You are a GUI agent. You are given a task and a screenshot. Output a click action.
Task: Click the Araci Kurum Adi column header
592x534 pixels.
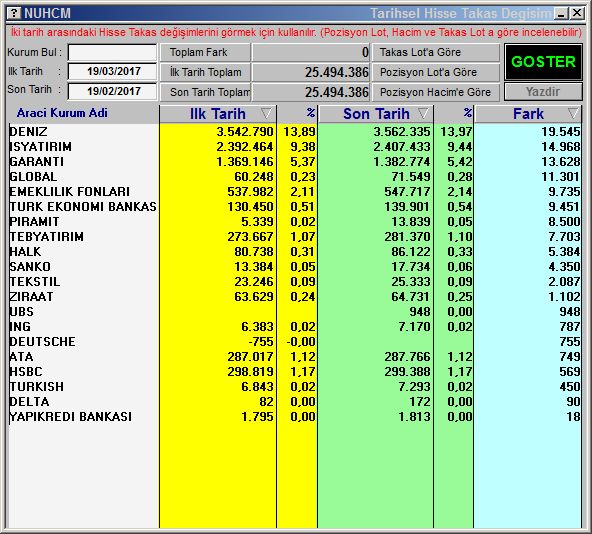click(x=62, y=113)
